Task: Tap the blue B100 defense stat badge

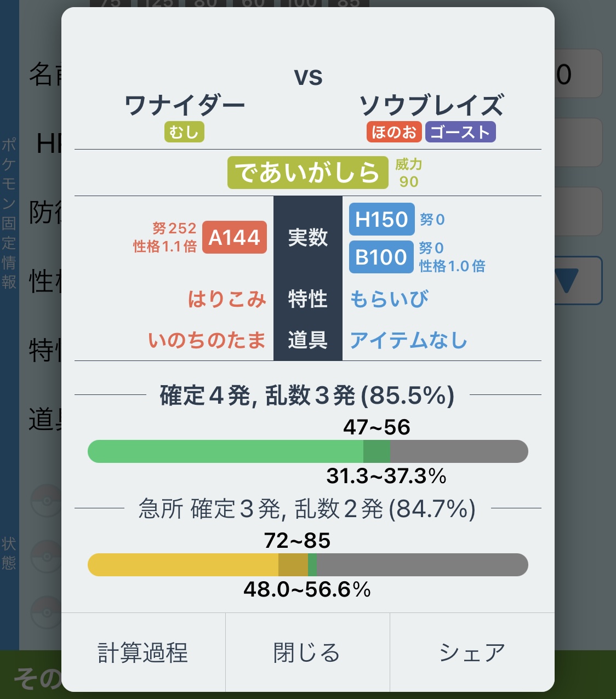Action: (381, 257)
